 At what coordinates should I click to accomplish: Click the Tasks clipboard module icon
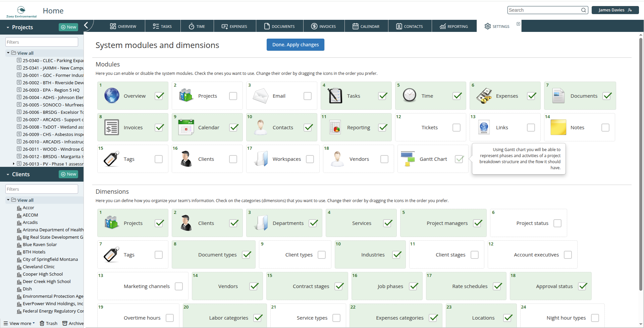click(335, 96)
